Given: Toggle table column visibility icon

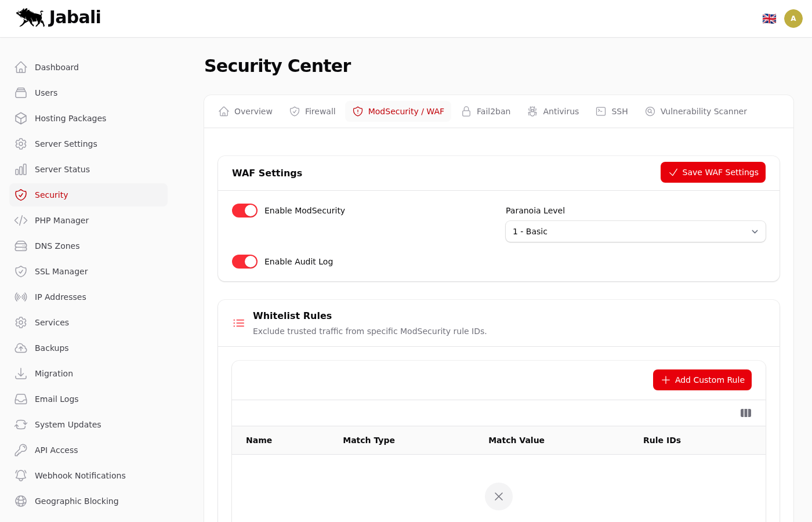Looking at the screenshot, I should click(x=746, y=413).
